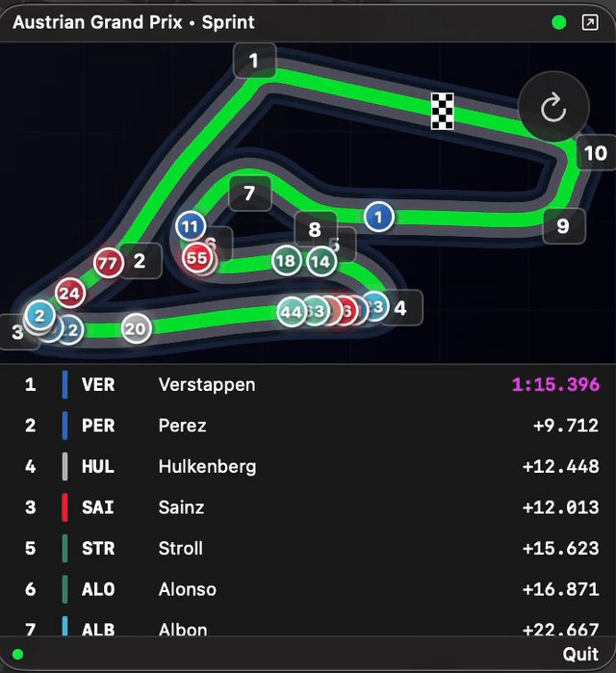This screenshot has height=673, width=616.
Task: Select car marker 20 on bottom straight
Action: tap(137, 328)
